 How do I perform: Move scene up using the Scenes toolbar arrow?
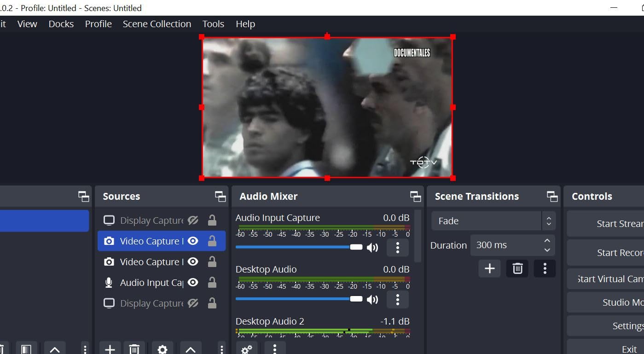click(54, 349)
